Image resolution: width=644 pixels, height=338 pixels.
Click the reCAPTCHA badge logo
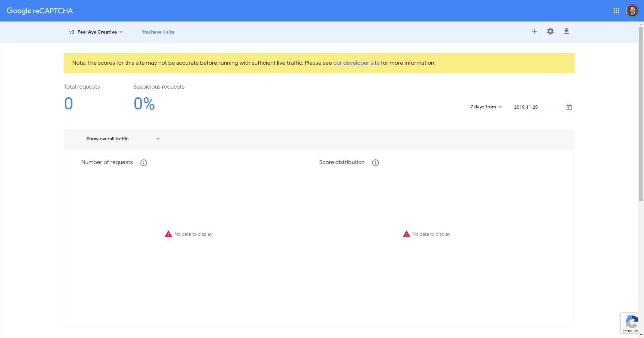coord(632,322)
